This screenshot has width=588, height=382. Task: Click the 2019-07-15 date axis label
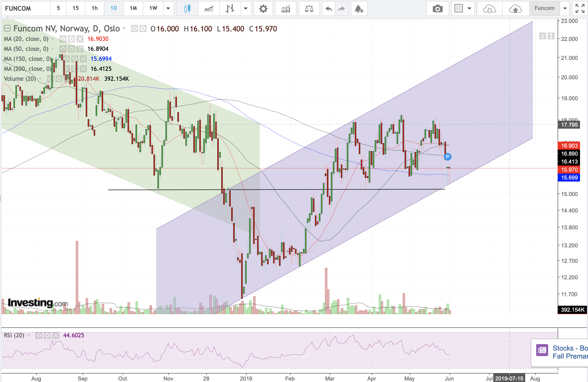[509, 378]
